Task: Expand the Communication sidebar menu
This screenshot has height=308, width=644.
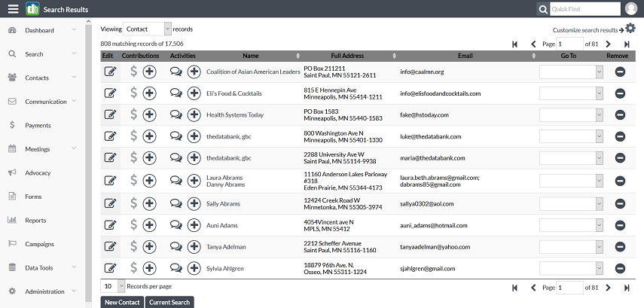Action: click(x=74, y=101)
